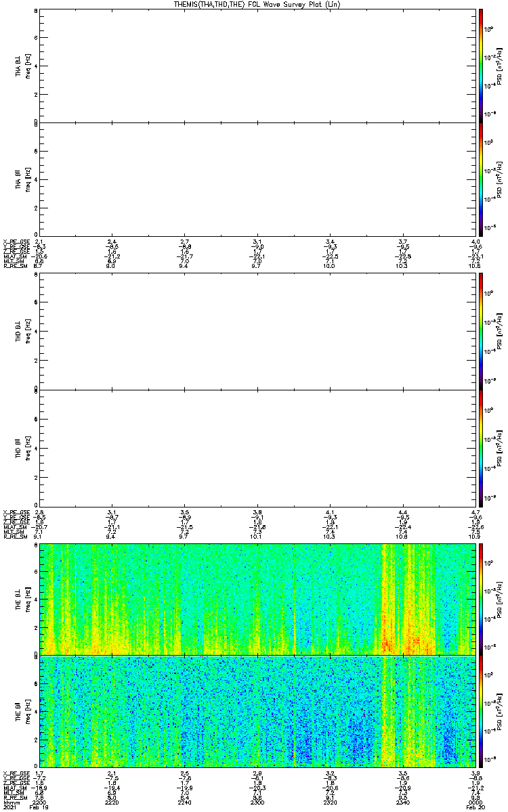Viewport: 508px width, 812px height.
Task: Click the 2340 time tick label
Action: pyautogui.click(x=403, y=803)
